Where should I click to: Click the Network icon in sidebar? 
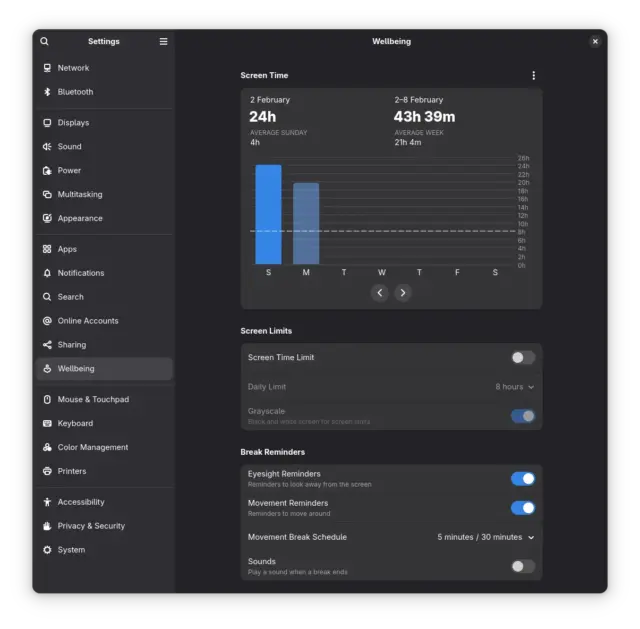coord(47,68)
